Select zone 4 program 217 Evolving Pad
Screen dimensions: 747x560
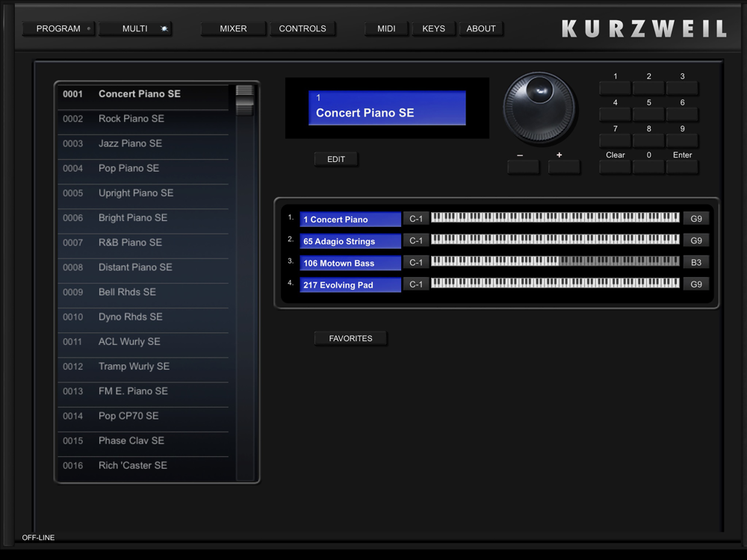coord(350,284)
